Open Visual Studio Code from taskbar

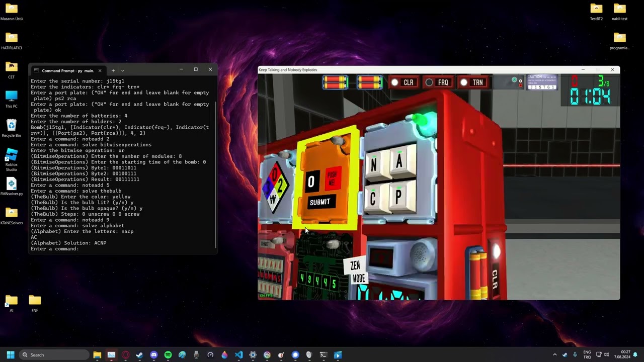pos(238,355)
